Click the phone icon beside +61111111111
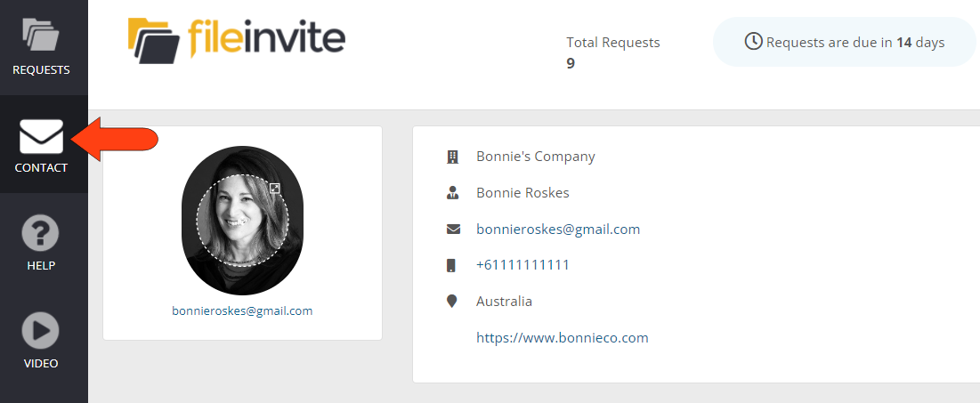Viewport: 980px width, 403px height. tap(452, 265)
